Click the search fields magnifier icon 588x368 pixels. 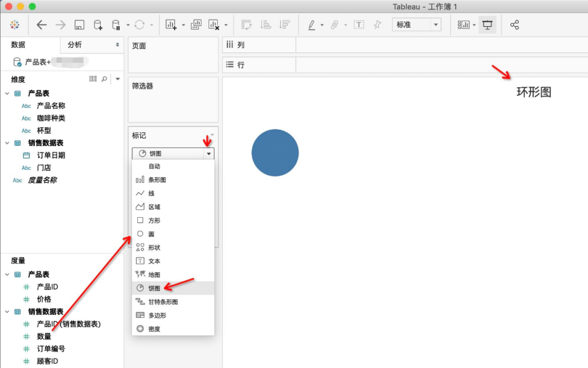(x=105, y=79)
